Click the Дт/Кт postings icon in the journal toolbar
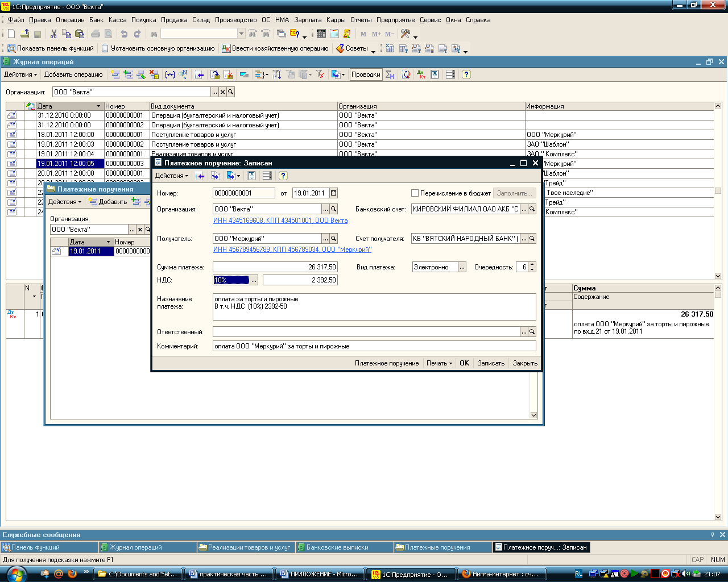 coord(421,74)
